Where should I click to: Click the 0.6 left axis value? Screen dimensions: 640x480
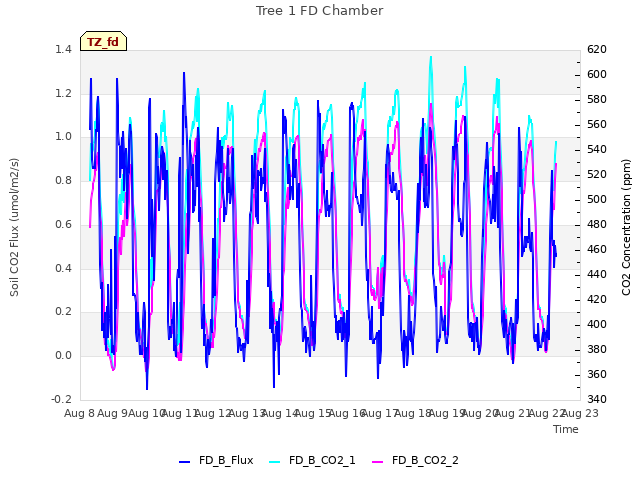[63, 224]
